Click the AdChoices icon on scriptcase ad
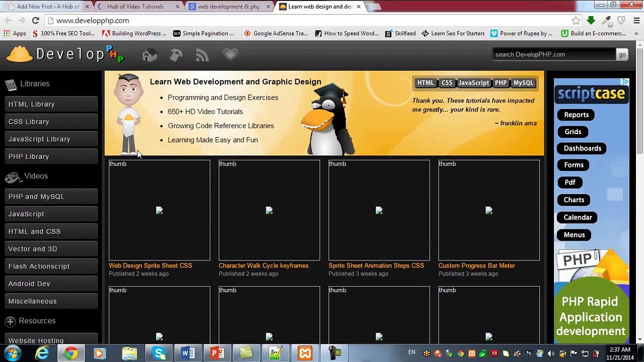 [x=625, y=82]
